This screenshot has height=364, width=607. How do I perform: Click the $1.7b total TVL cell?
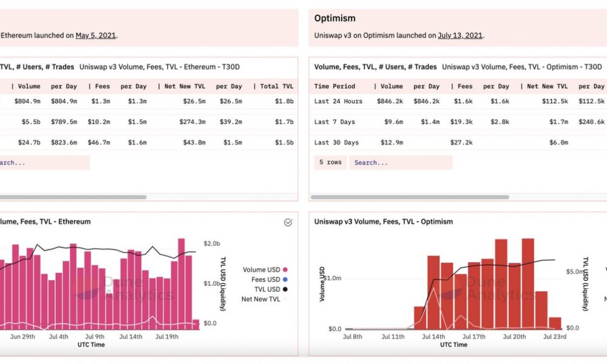pyautogui.click(x=284, y=122)
